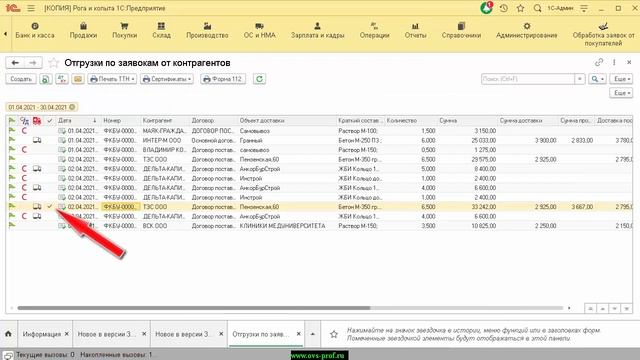640x360 pixels.
Task: Open the Зарплата и кадры section
Action: pyautogui.click(x=318, y=31)
